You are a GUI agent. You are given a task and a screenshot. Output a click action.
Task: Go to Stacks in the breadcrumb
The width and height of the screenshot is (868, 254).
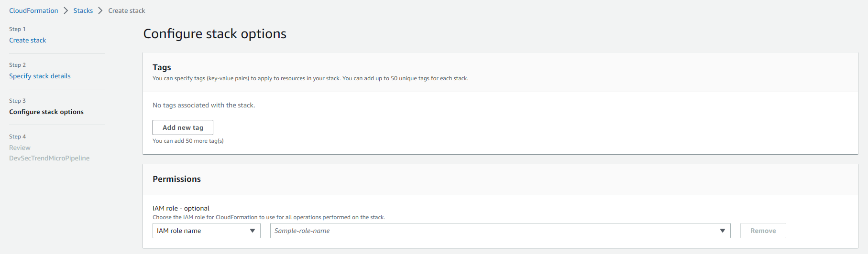point(83,11)
